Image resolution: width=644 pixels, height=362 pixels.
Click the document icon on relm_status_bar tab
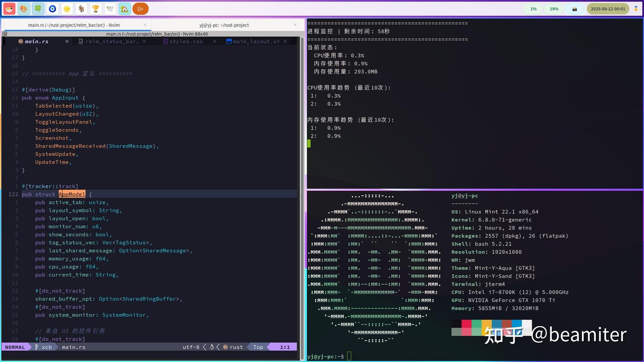click(81, 41)
